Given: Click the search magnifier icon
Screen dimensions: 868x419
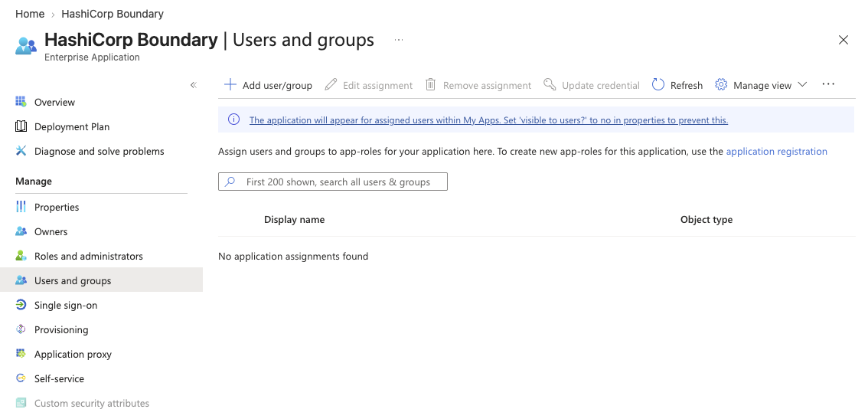Looking at the screenshot, I should tap(230, 182).
